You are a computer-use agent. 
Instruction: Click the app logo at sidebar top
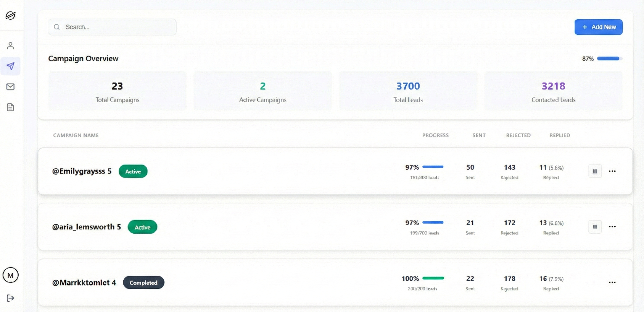(x=11, y=15)
